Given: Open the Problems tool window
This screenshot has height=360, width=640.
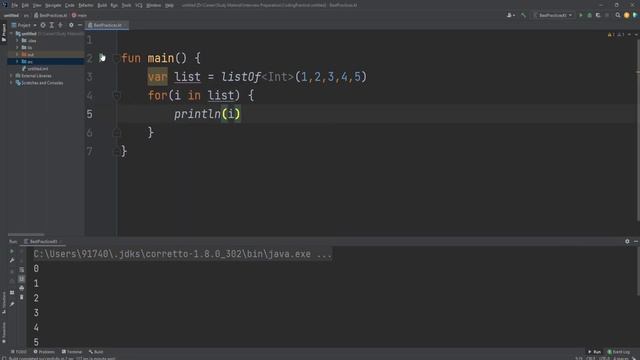Looking at the screenshot, I should pyautogui.click(x=44, y=352).
